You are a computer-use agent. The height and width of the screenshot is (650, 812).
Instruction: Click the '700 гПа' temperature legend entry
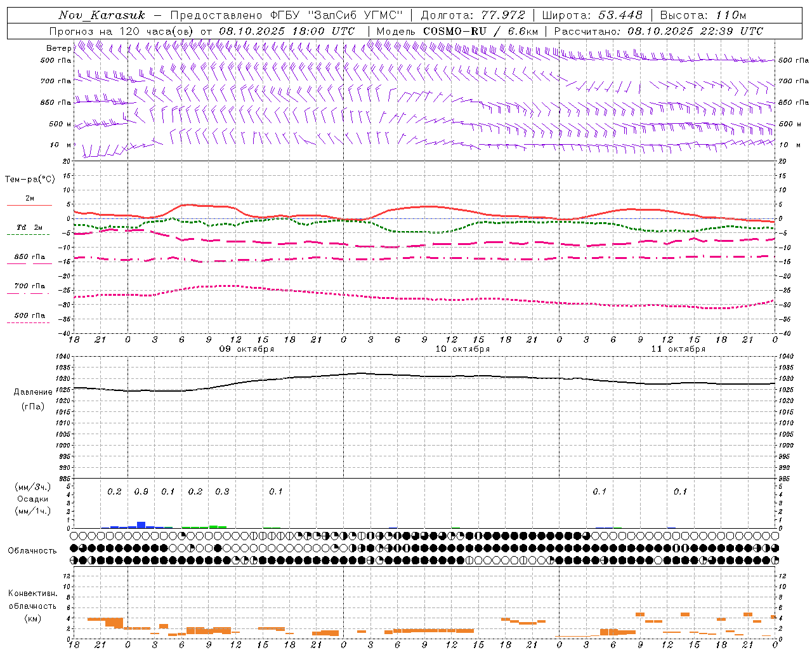pos(30,286)
